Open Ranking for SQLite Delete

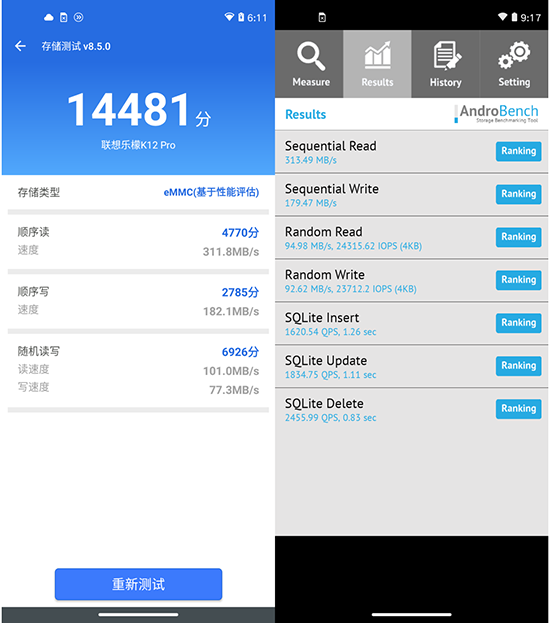tap(518, 409)
